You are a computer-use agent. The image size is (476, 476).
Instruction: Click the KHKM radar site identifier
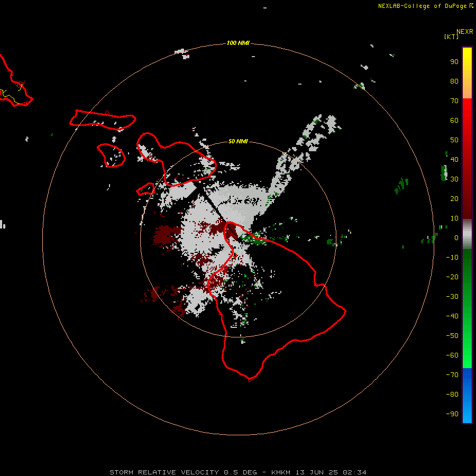[x=282, y=472]
